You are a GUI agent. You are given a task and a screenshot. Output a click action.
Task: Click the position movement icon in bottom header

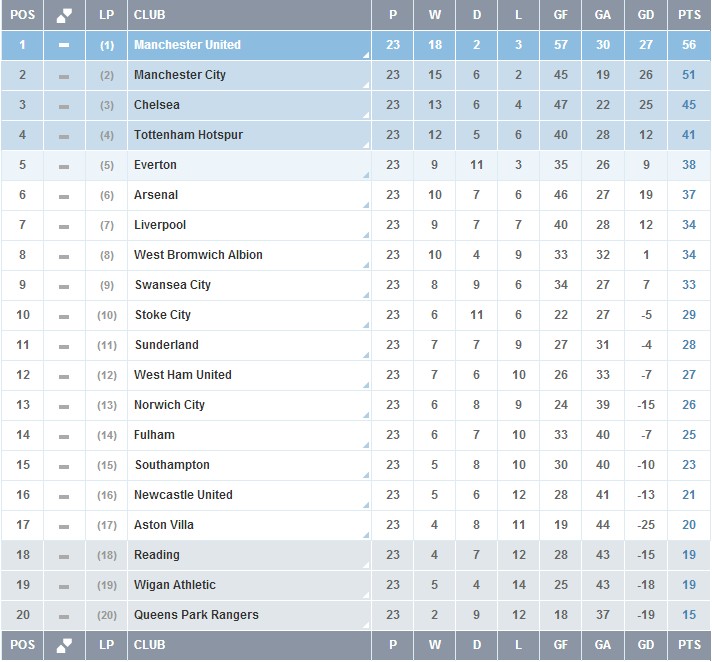64,645
